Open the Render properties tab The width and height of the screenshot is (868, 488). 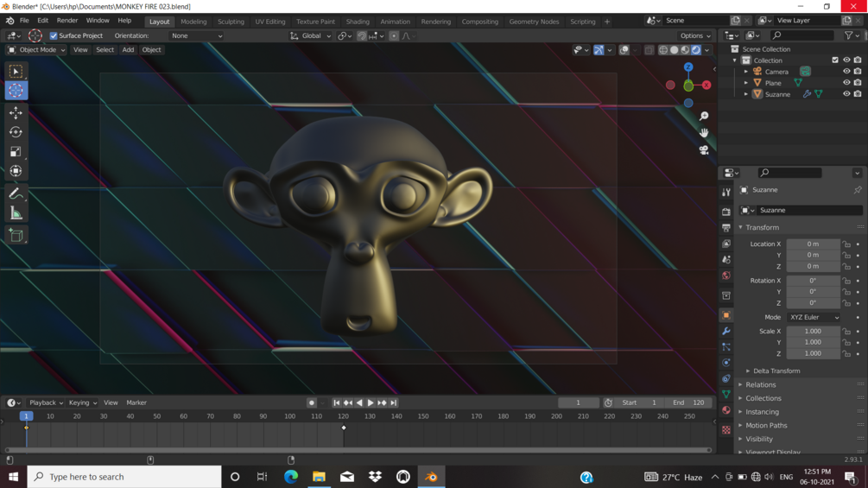coord(726,212)
